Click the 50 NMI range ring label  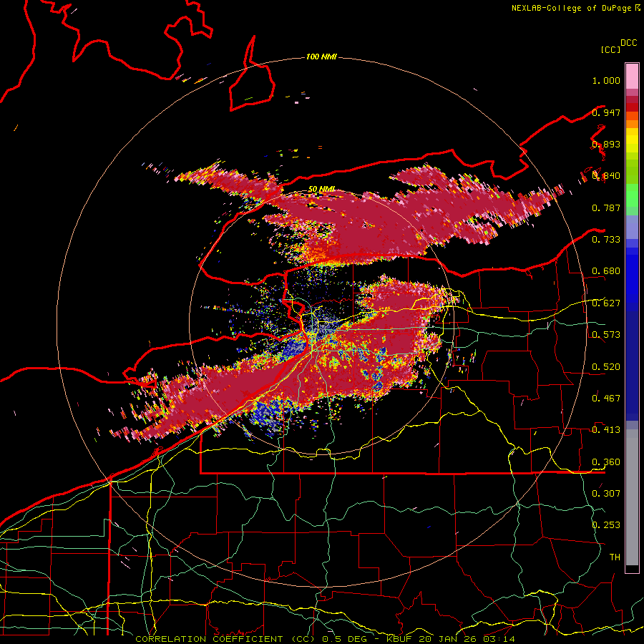tap(321, 189)
